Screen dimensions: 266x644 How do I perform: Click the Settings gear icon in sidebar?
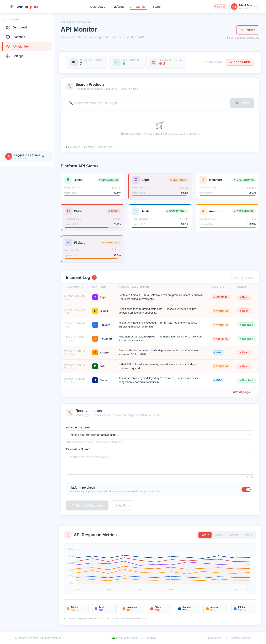(8, 56)
